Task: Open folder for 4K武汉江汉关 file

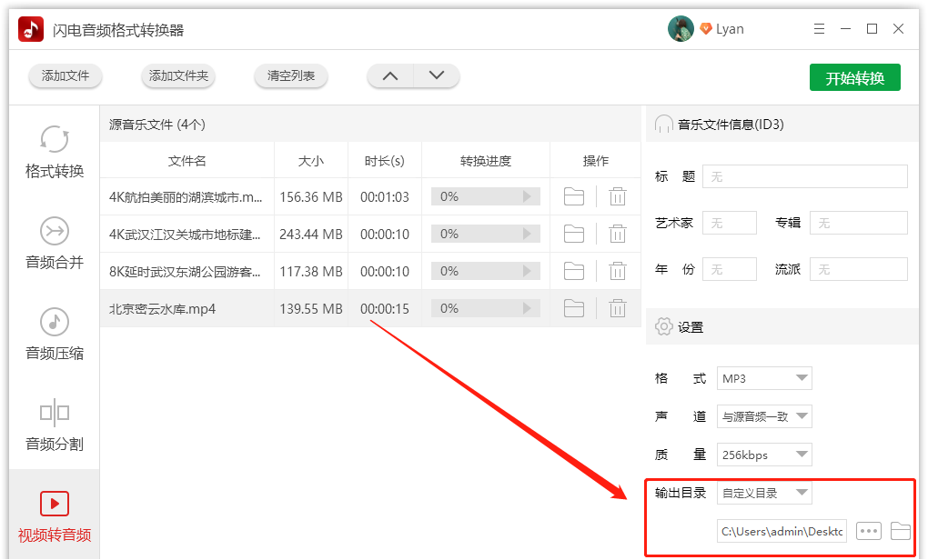Action: (573, 234)
